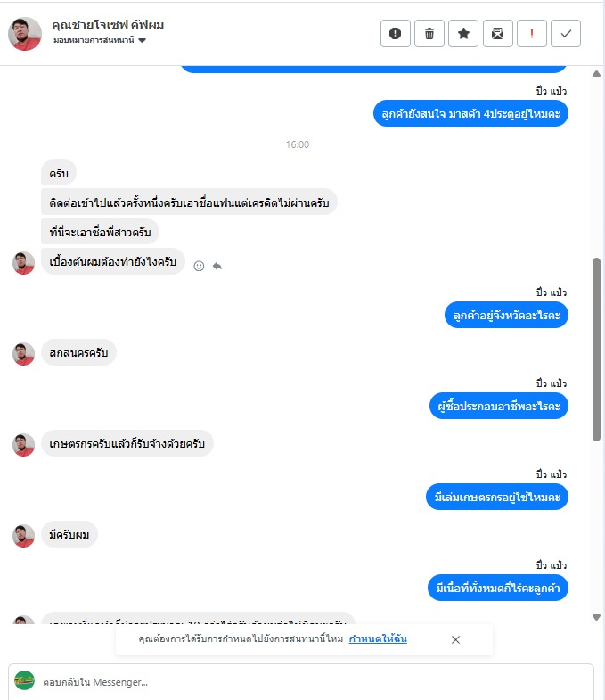
Task: Mark conversation unread with envelope icon
Action: tap(498, 34)
